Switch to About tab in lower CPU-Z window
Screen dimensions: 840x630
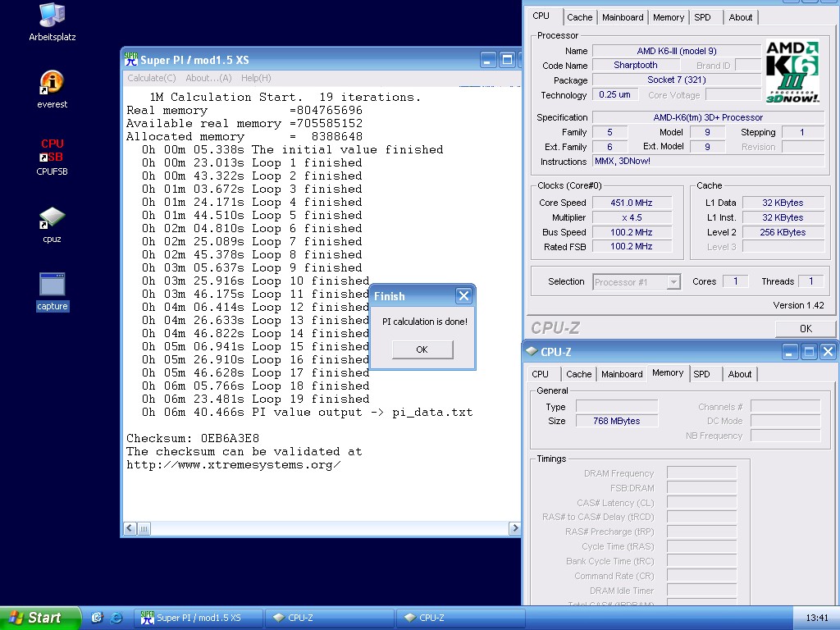point(739,374)
